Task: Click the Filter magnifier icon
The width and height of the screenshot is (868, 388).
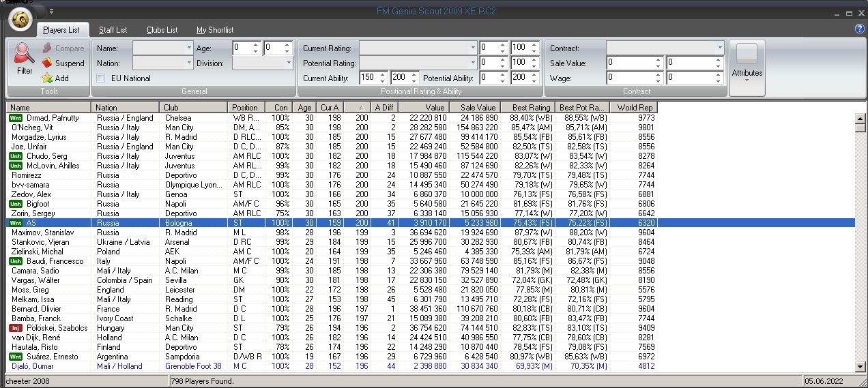Action: [x=24, y=53]
